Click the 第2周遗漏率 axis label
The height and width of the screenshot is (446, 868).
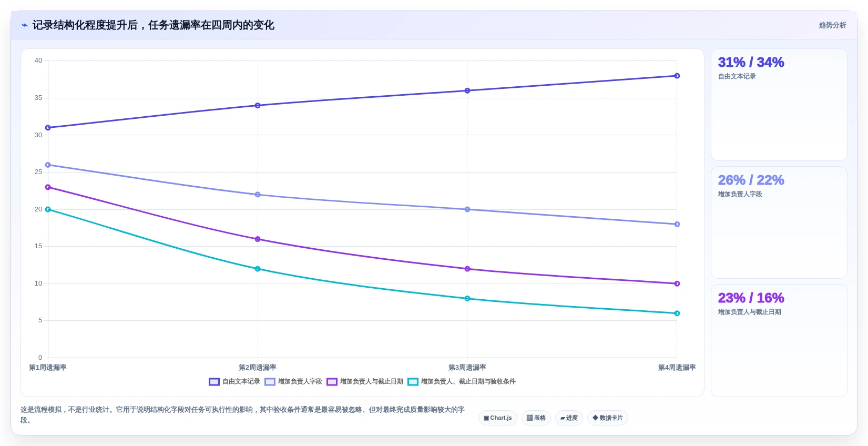tap(258, 368)
